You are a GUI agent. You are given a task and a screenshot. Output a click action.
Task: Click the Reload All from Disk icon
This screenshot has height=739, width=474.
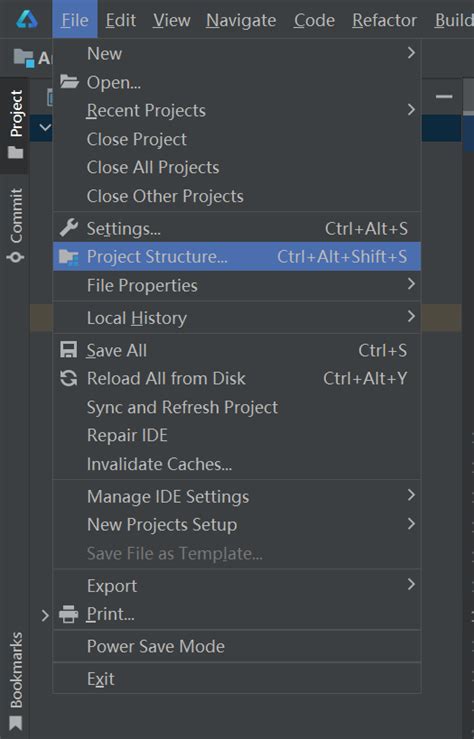pyautogui.click(x=69, y=378)
